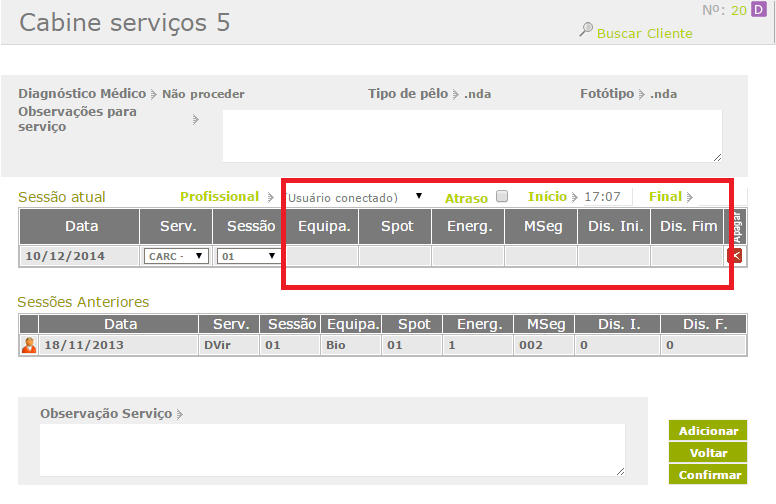Click the MSeg input in the current session
Screen dimensions: 776x504
(x=540, y=256)
